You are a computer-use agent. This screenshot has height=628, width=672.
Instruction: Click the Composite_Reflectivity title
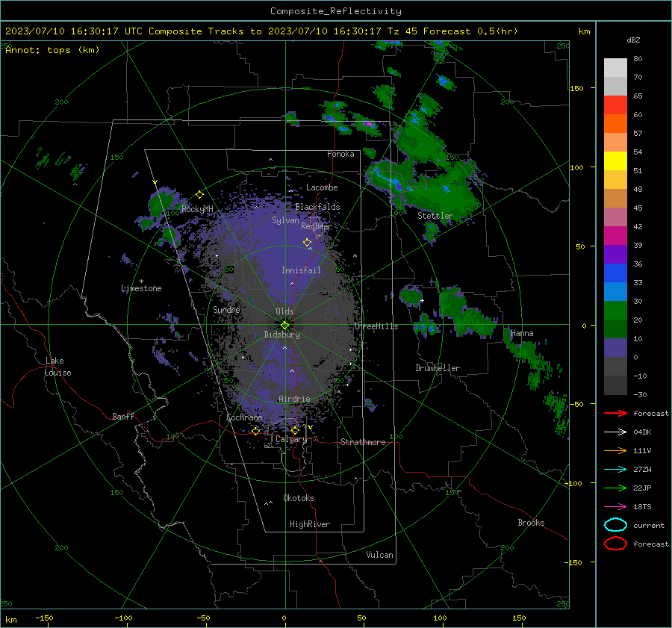[x=336, y=11]
